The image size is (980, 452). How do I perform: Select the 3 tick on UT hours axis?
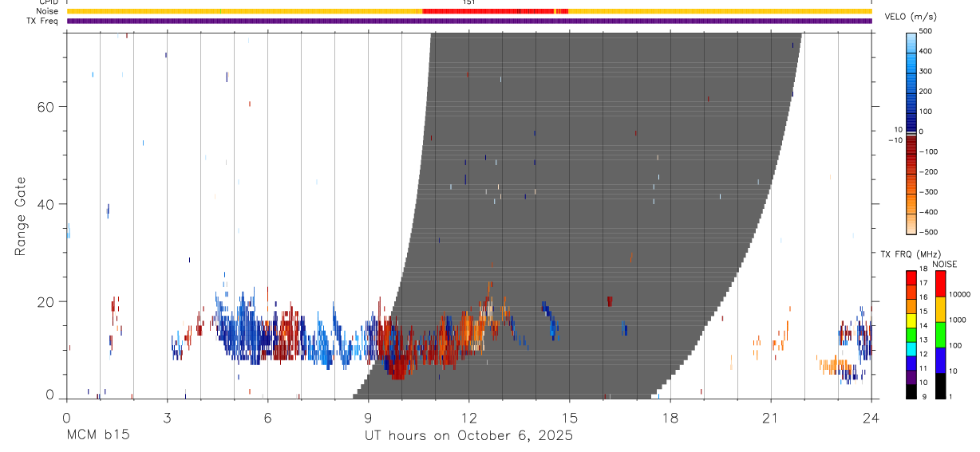point(167,417)
